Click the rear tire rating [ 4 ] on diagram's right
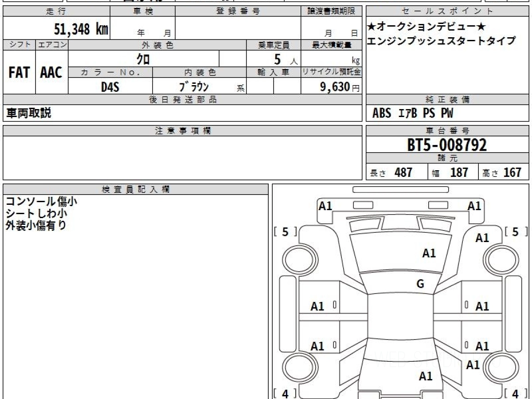 pyautogui.click(x=515, y=393)
